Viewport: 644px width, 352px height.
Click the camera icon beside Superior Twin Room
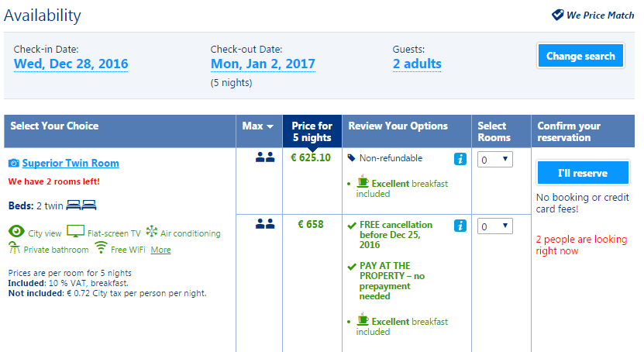13,164
